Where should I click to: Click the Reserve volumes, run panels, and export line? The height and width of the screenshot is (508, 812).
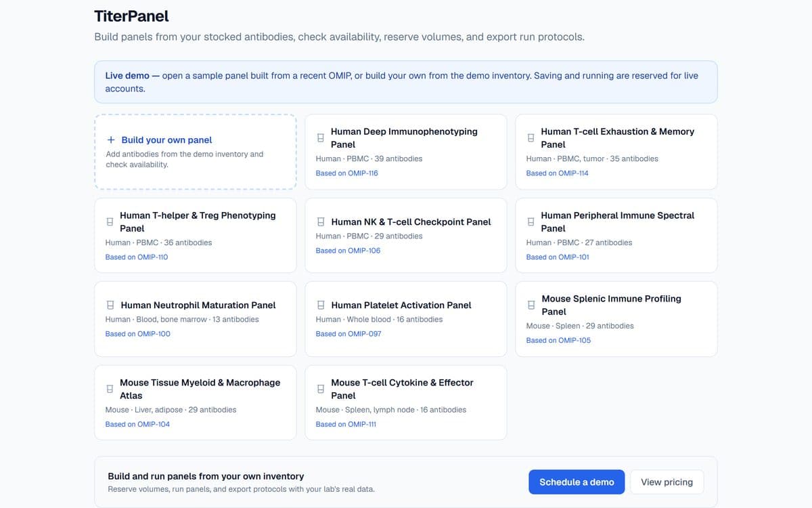click(x=241, y=489)
